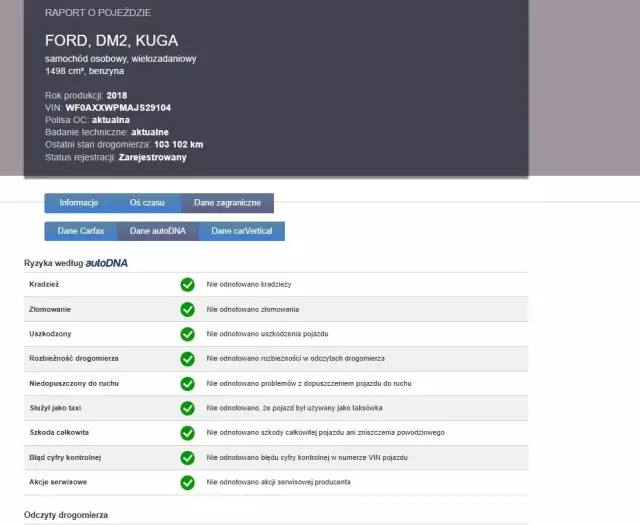The height and width of the screenshot is (525, 640).
Task: Open the Dane carVertical sub-tab
Action: click(241, 231)
